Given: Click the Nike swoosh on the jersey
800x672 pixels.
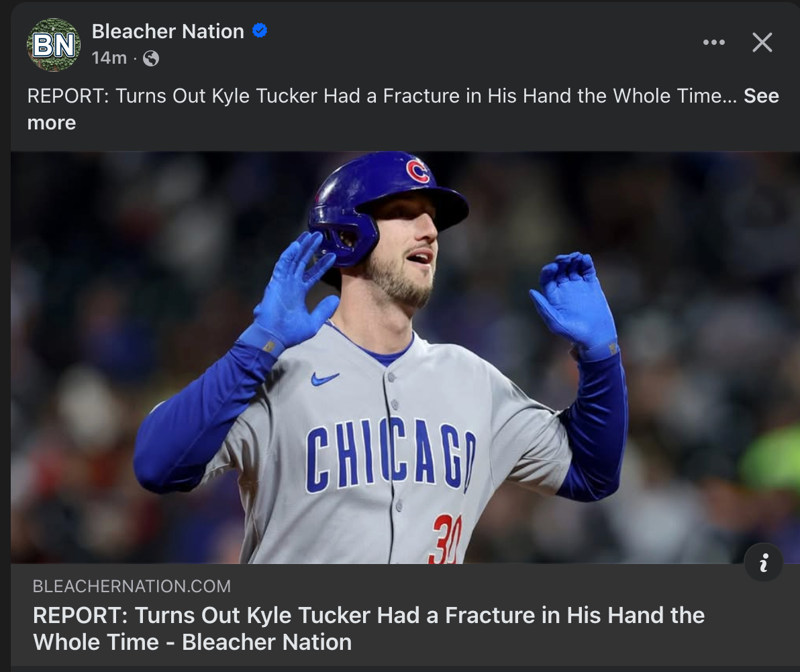Looking at the screenshot, I should (x=324, y=379).
